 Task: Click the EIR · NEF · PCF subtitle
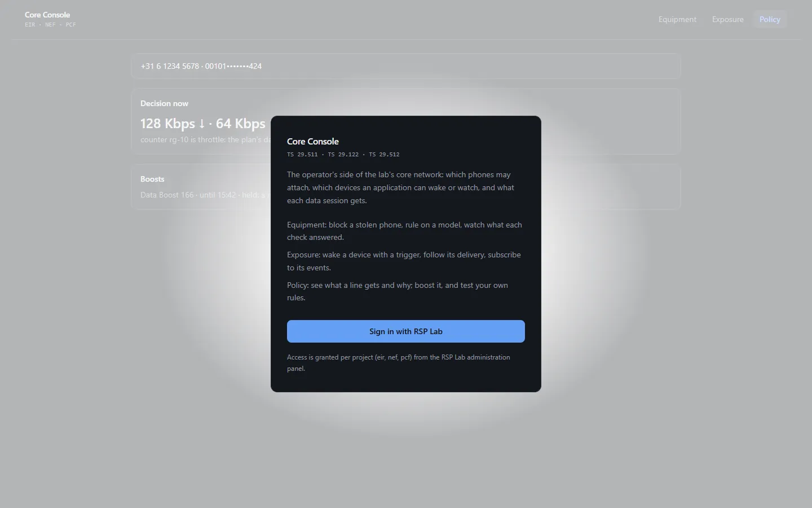(50, 25)
